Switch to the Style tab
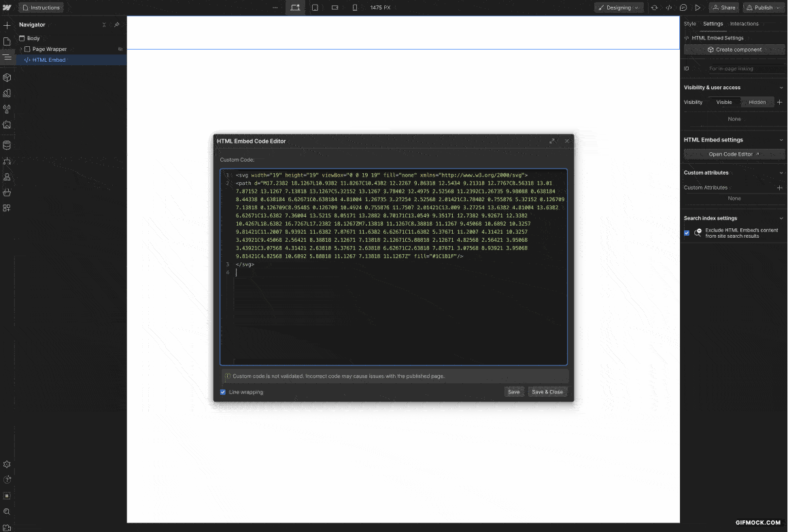 pyautogui.click(x=690, y=24)
